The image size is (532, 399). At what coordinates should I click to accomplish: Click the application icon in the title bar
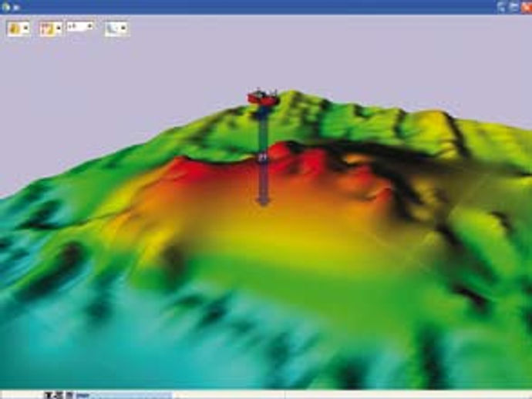5,7
